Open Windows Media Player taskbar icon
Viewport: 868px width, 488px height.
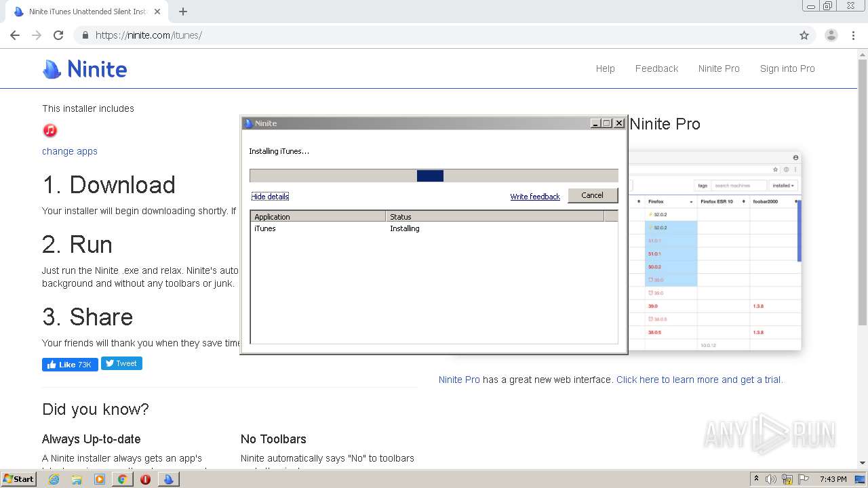(100, 479)
